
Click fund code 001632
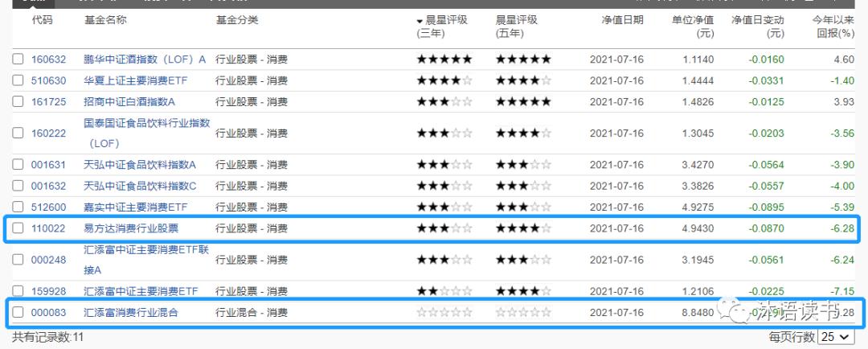click(x=49, y=186)
